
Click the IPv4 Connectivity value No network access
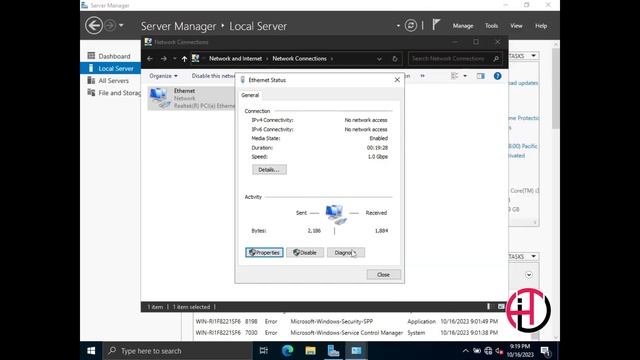[x=366, y=120]
